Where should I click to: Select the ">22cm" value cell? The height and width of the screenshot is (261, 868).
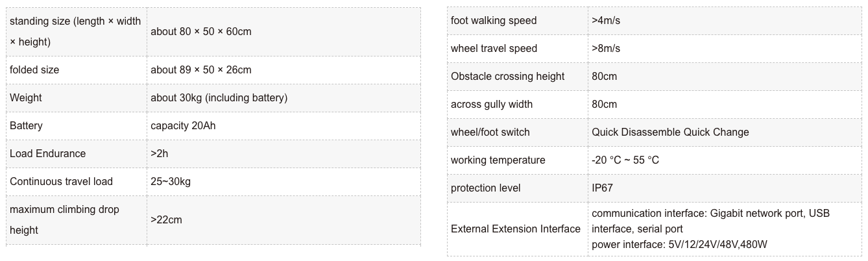166,219
